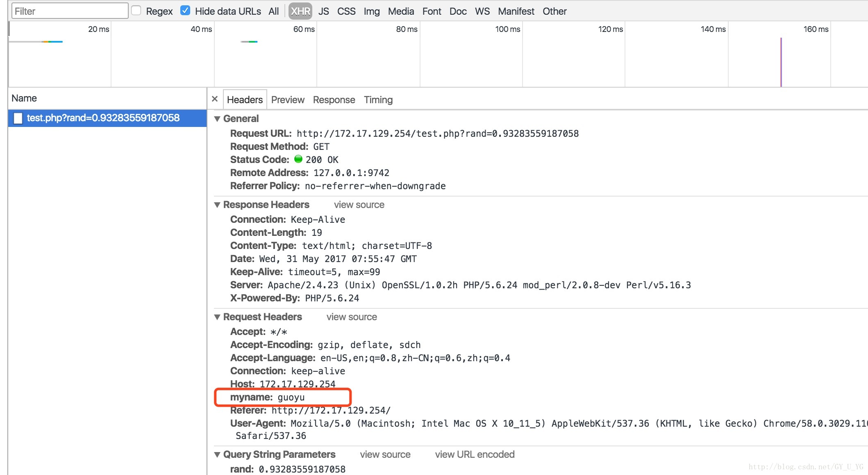The width and height of the screenshot is (868, 475).
Task: Open the Timing tab
Action: [378, 100]
